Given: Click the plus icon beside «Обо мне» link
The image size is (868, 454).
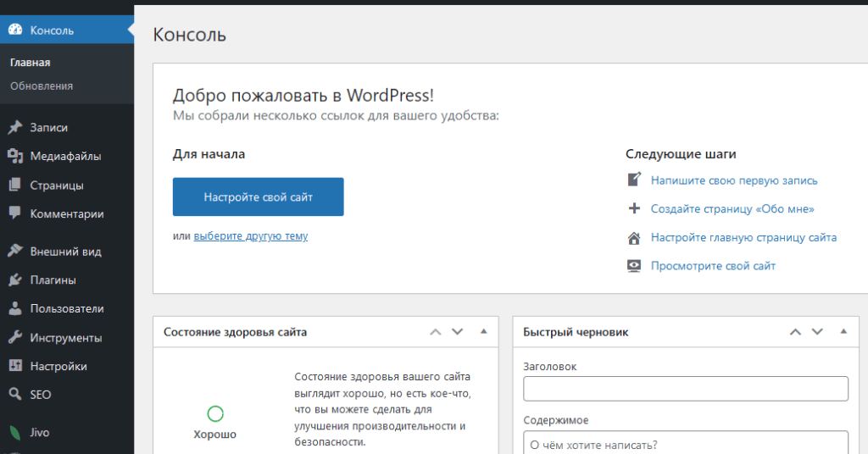Looking at the screenshot, I should 634,208.
